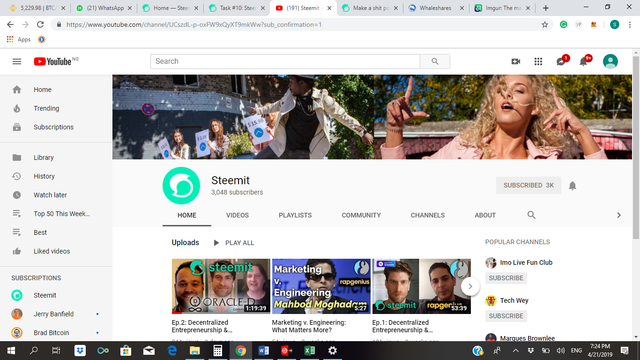Open Windows Start menu
The width and height of the screenshot is (640, 360).
pyautogui.click(x=11, y=351)
